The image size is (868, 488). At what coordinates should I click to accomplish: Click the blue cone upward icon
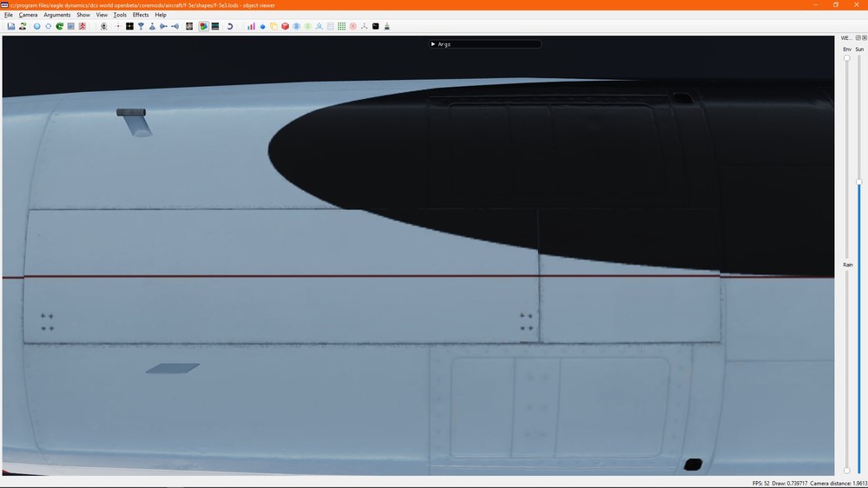[x=152, y=26]
